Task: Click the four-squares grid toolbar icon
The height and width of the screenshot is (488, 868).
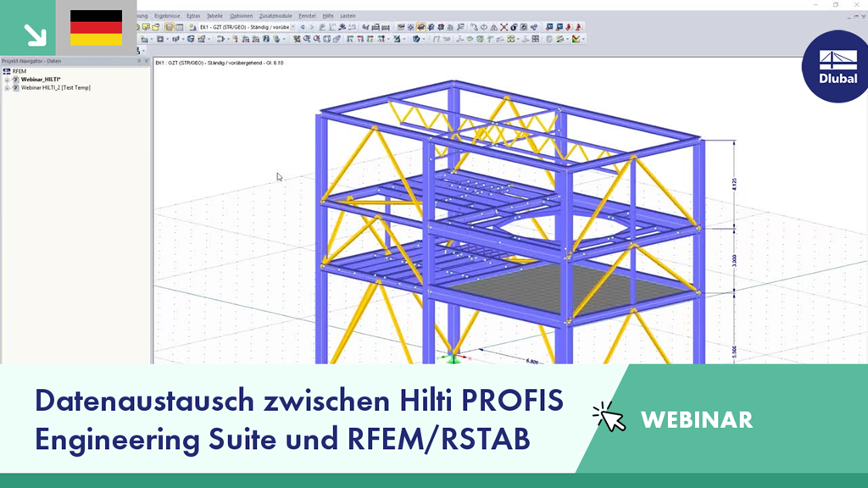Action: pos(536,39)
